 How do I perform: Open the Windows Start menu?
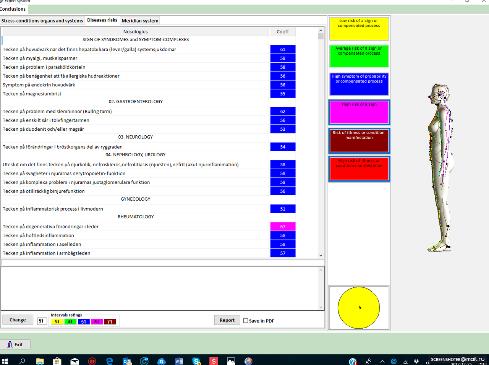pyautogui.click(x=5, y=361)
